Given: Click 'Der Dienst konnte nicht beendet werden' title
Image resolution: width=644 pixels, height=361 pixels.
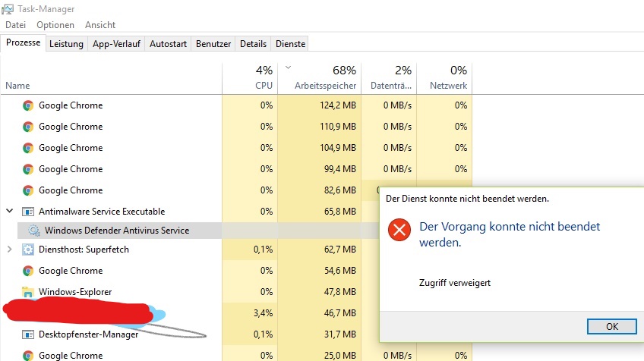Looking at the screenshot, I should tap(467, 199).
